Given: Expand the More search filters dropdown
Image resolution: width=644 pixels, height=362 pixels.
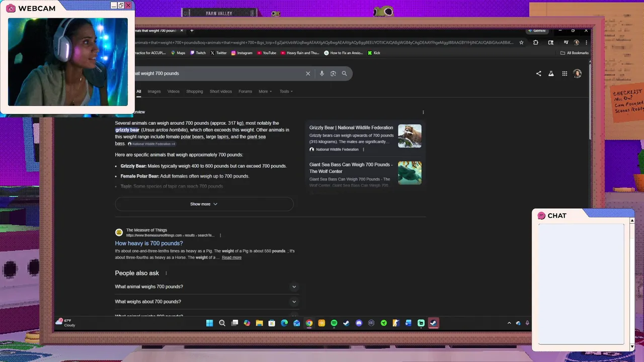Looking at the screenshot, I should tap(265, 92).
